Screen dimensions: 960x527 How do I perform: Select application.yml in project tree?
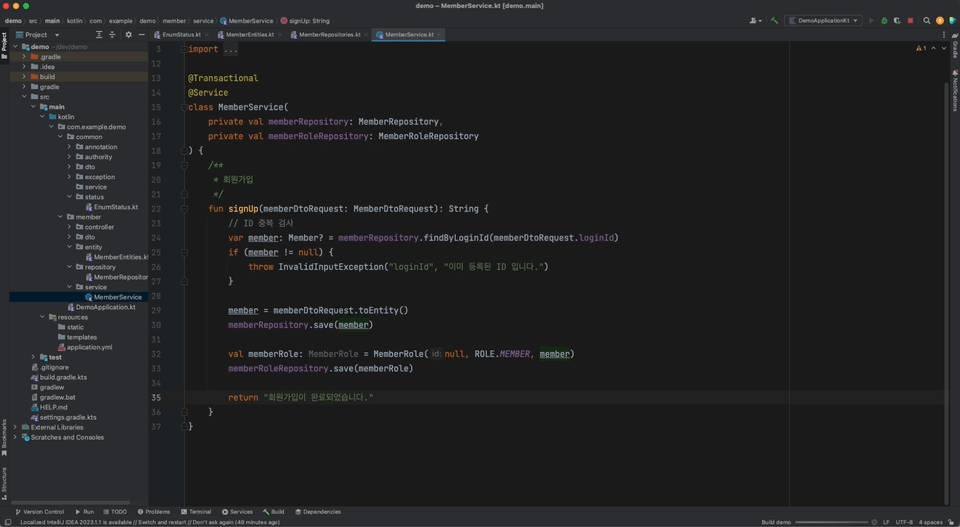coord(89,347)
